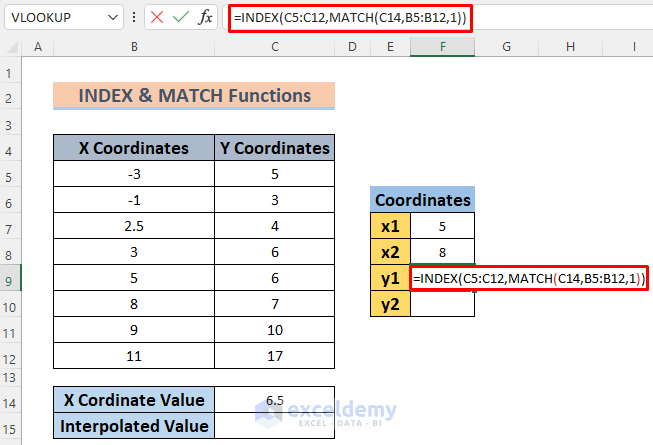Cancel the formula entry with the X icon
The height and width of the screenshot is (445, 653).
[156, 17]
